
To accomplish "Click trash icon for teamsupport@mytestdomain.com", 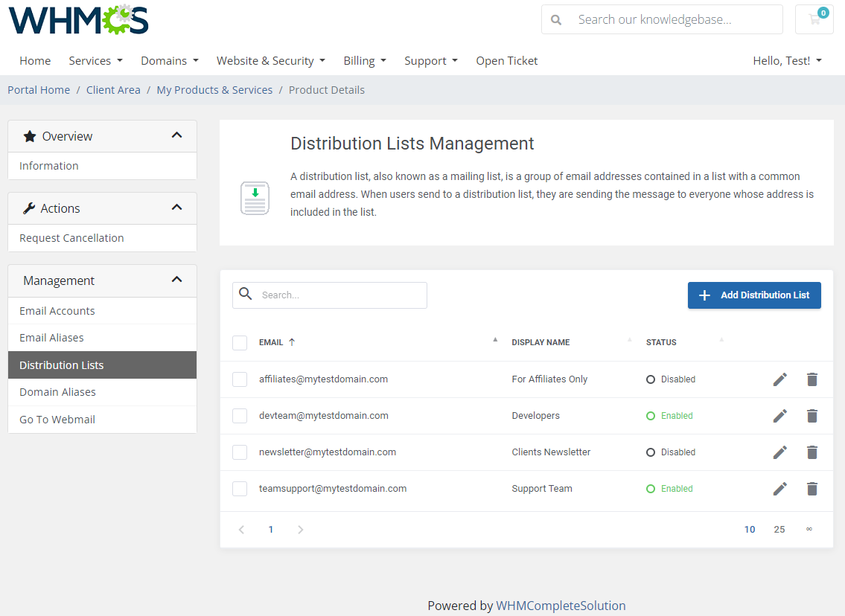I will point(812,489).
